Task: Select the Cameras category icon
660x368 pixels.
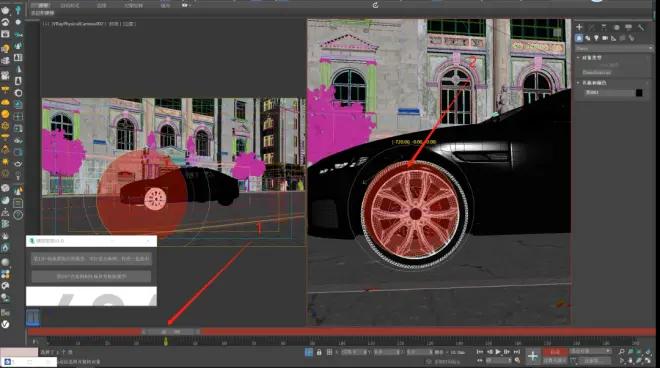Action: point(605,38)
